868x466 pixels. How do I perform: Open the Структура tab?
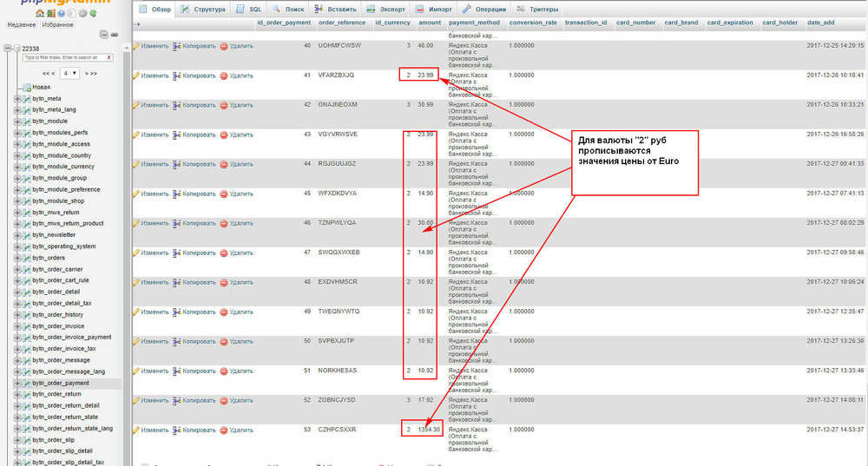point(203,9)
